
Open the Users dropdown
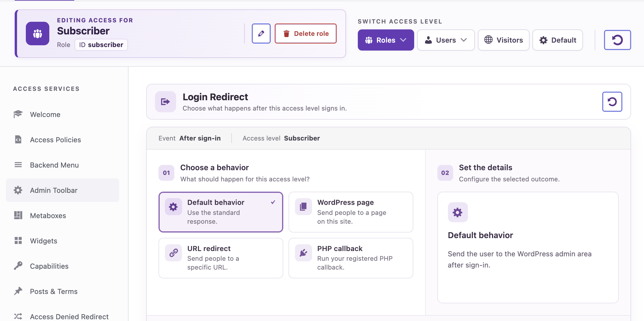pos(446,40)
